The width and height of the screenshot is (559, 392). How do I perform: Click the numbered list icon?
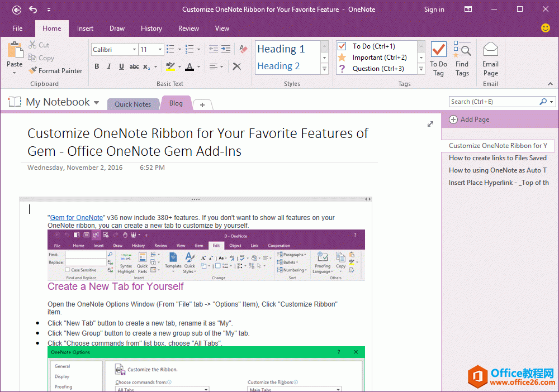coord(190,49)
